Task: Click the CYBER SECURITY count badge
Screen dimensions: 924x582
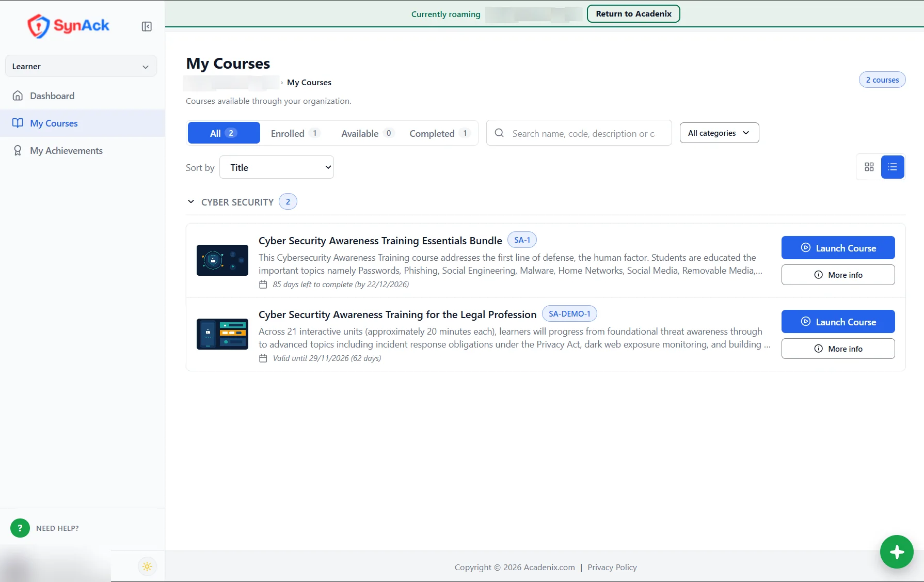Action: (x=288, y=202)
